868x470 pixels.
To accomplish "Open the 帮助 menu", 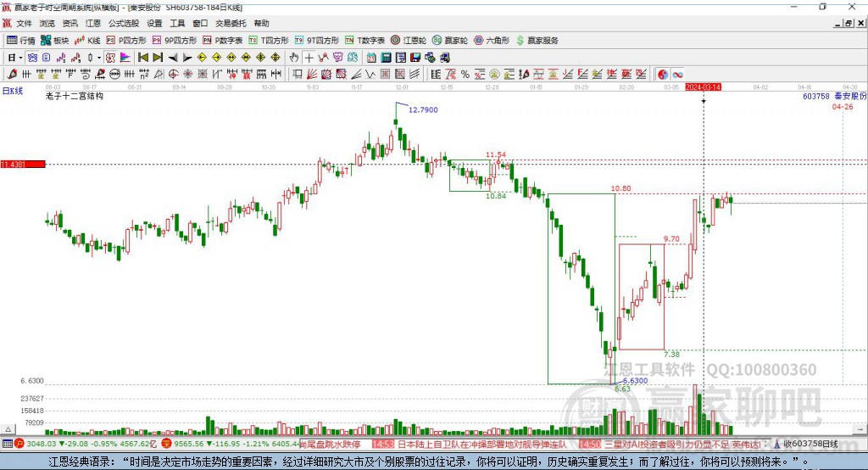I will 261,23.
